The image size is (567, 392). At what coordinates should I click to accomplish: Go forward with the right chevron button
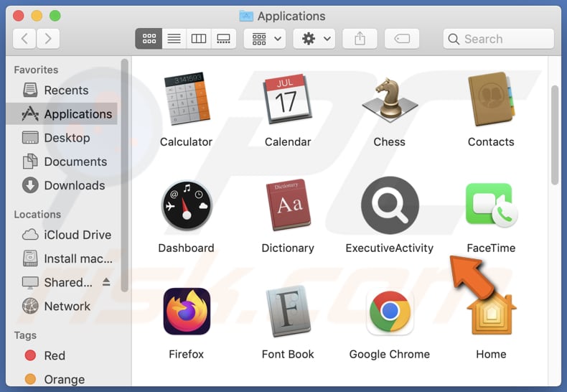pyautogui.click(x=48, y=38)
